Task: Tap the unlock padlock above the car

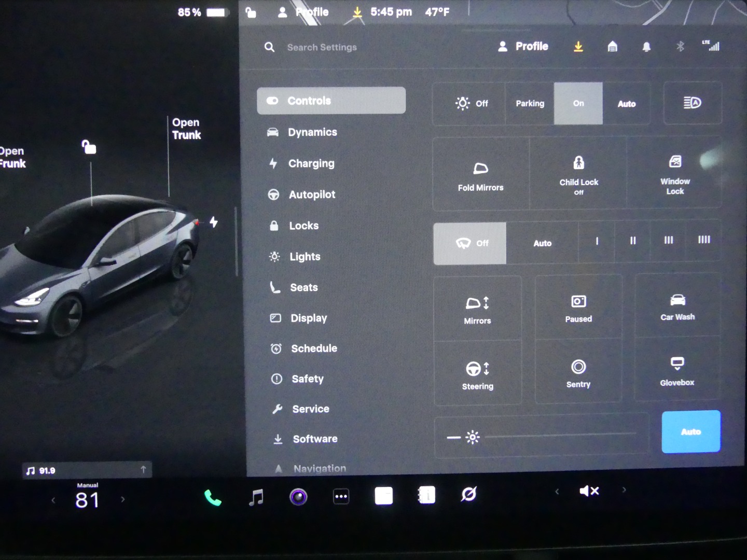Action: [x=89, y=147]
